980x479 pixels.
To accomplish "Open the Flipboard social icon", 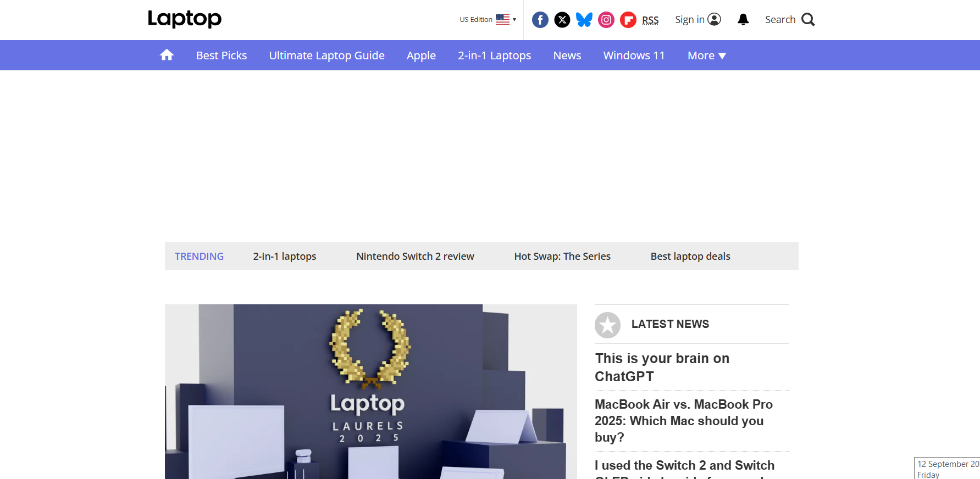I will (x=628, y=20).
